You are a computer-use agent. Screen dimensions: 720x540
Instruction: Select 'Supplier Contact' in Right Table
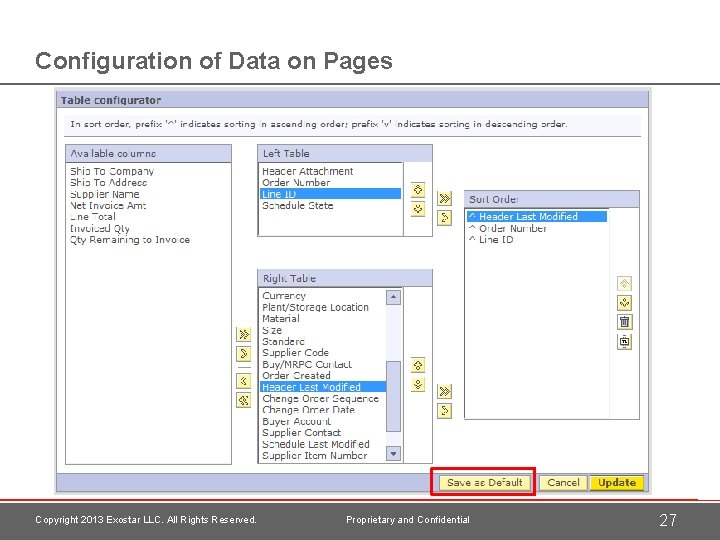click(x=301, y=433)
